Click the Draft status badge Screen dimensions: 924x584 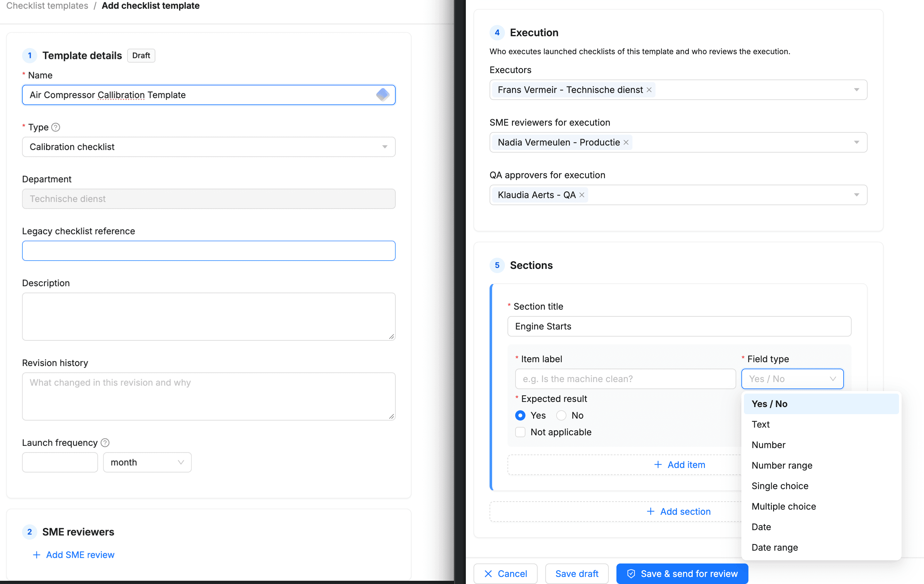click(141, 56)
